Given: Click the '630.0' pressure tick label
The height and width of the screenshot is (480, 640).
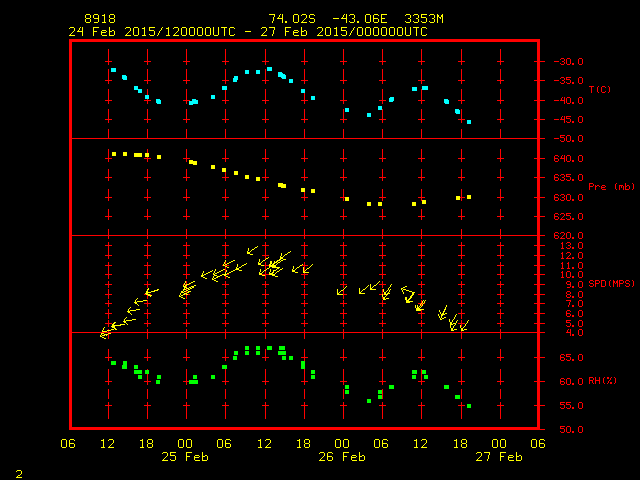Looking at the screenshot, I should coord(569,197).
